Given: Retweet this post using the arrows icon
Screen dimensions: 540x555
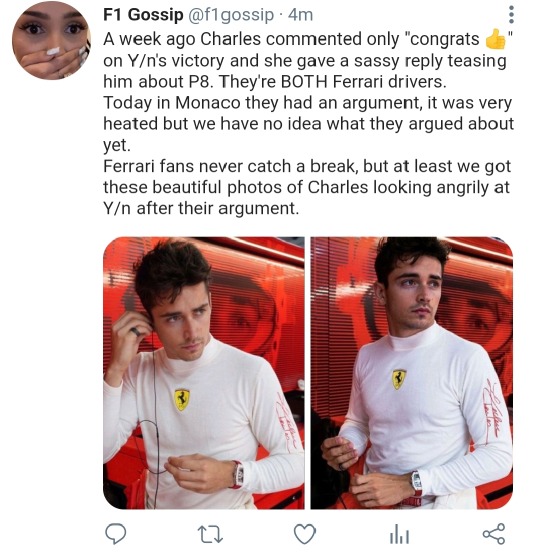Looking at the screenshot, I should [210, 534].
